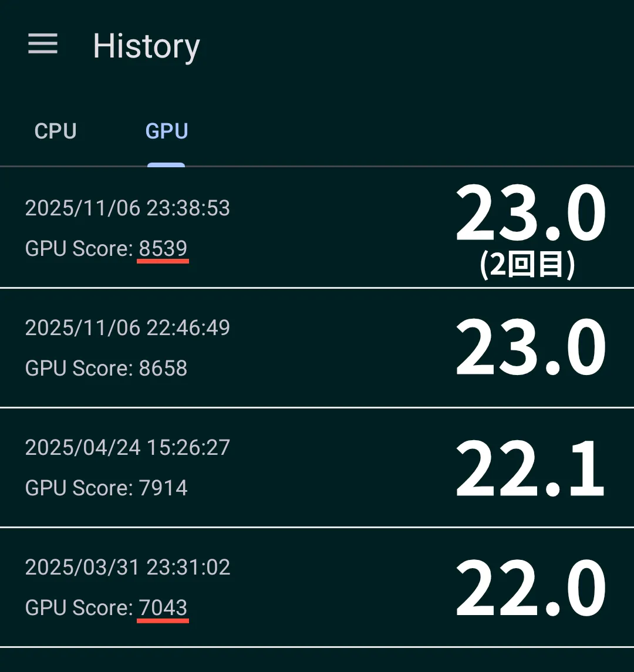Open the 2025/03/31 23:31:02 result entry
Viewport: 634px width, 672px height.
pyautogui.click(x=317, y=587)
